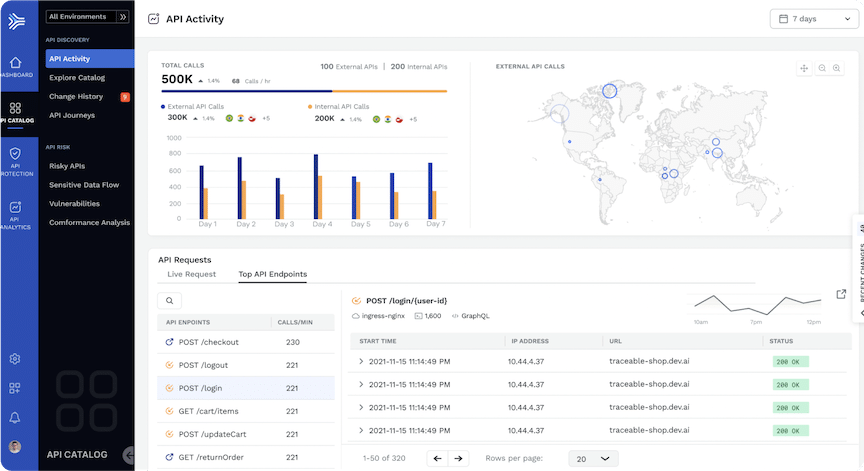Screen dimensions: 864x471
Task: Open Rows per page dropdown
Action: (593, 458)
